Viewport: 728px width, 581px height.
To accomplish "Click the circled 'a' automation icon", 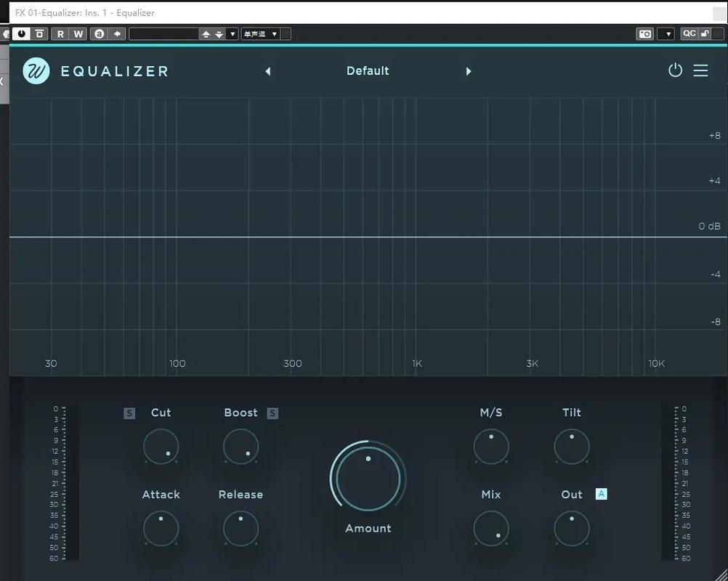I will [99, 34].
